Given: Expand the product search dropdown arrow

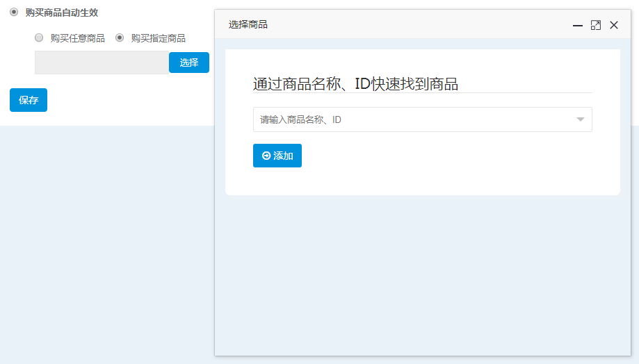Looking at the screenshot, I should tap(581, 119).
